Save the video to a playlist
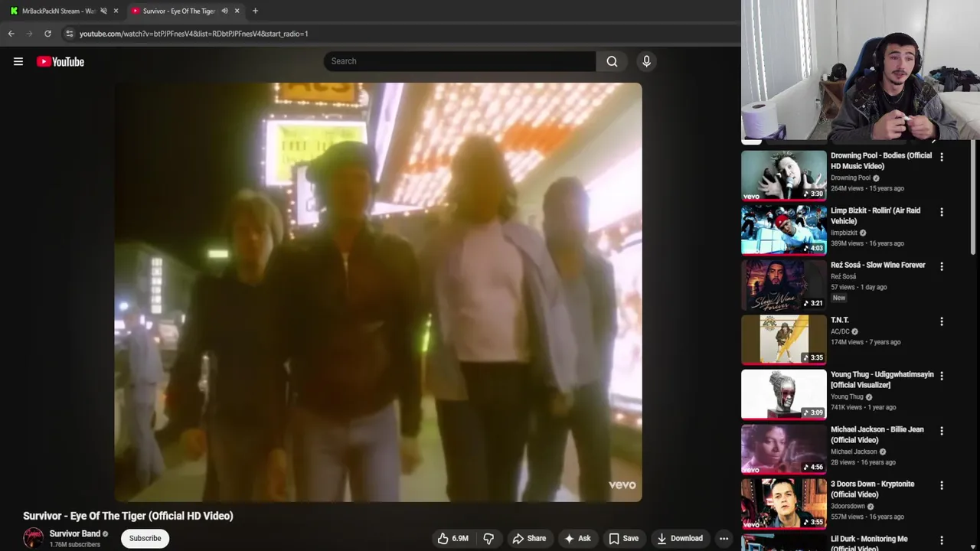This screenshot has width=980, height=551. click(623, 539)
